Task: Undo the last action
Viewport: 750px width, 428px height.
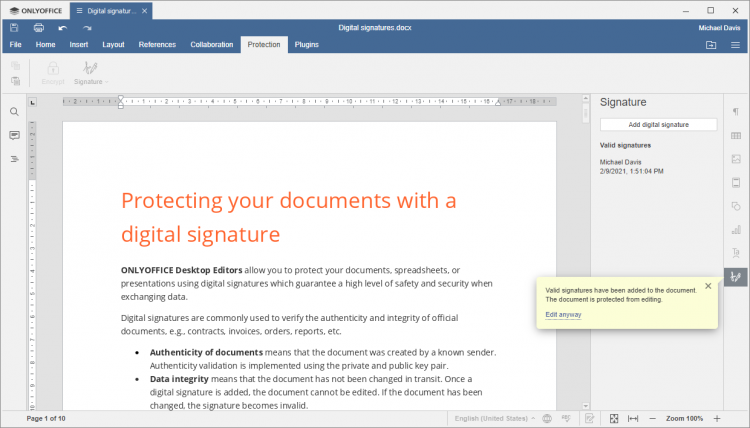Action: (63, 28)
